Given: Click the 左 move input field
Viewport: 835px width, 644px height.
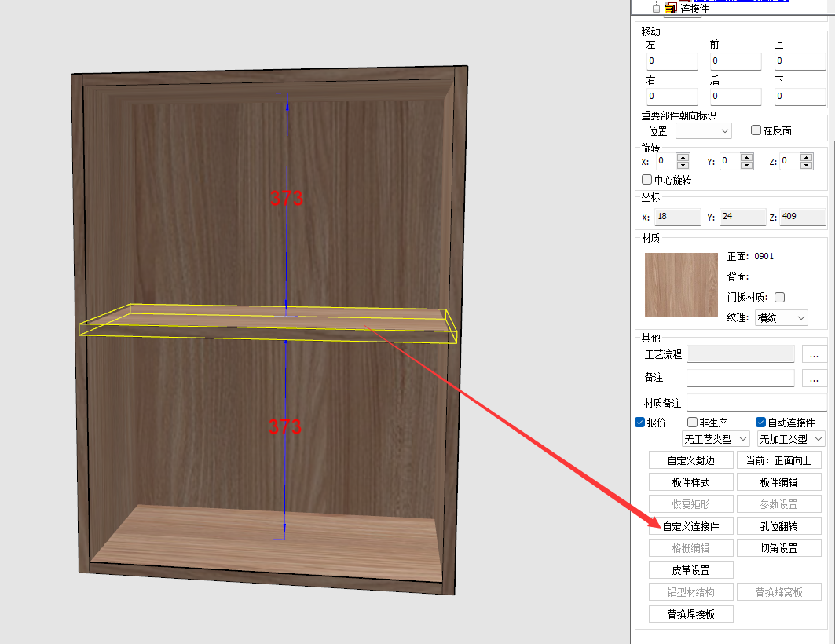Looking at the screenshot, I should 672,61.
